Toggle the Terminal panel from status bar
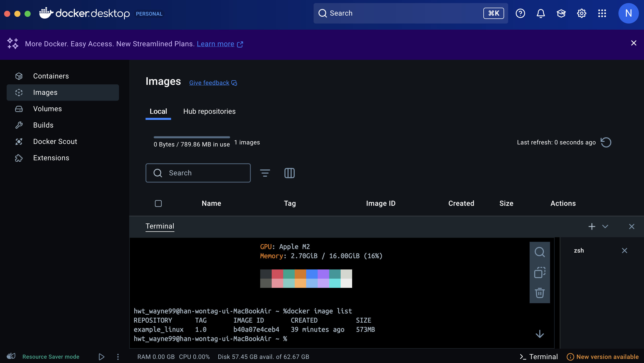The height and width of the screenshot is (363, 644). (539, 357)
